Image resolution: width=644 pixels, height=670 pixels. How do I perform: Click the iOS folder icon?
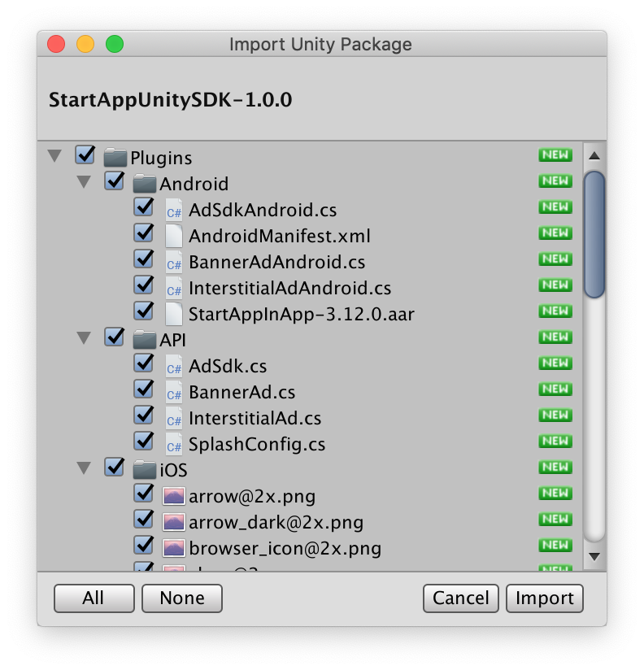(145, 469)
